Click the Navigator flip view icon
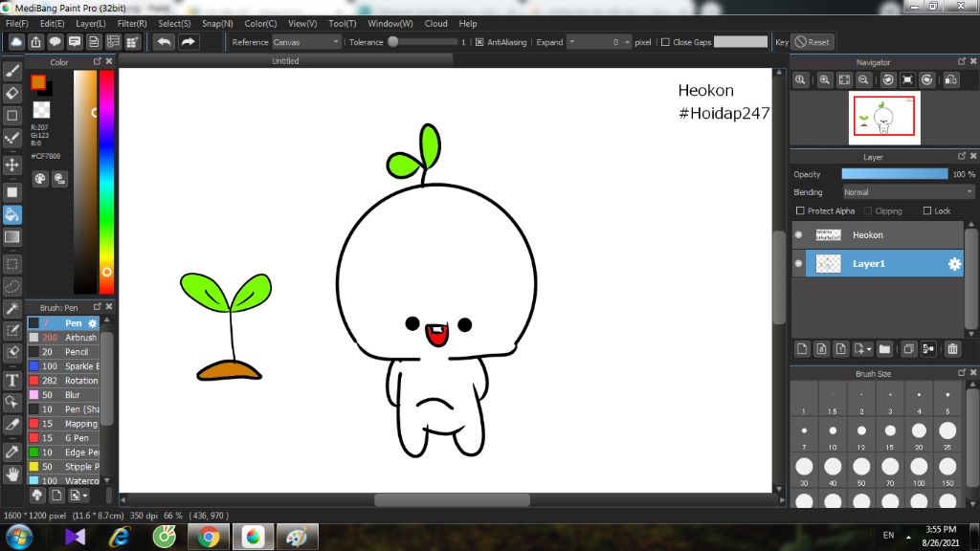980x551 pixels. pos(951,80)
